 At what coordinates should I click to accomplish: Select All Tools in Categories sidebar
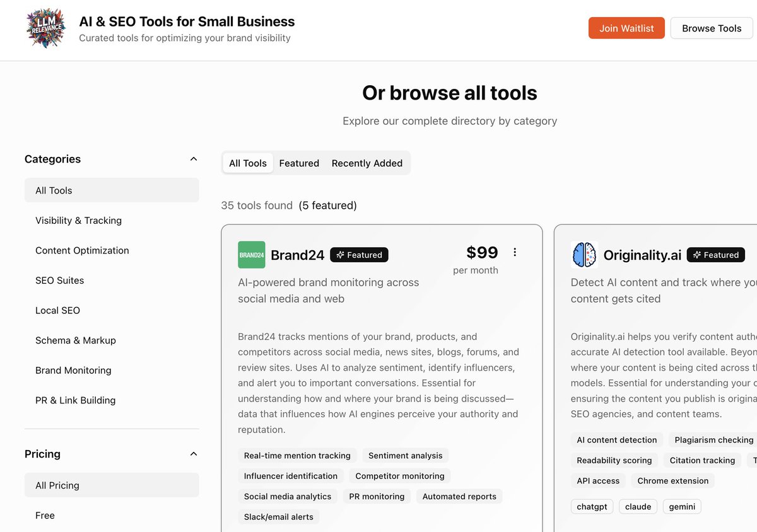click(x=112, y=190)
